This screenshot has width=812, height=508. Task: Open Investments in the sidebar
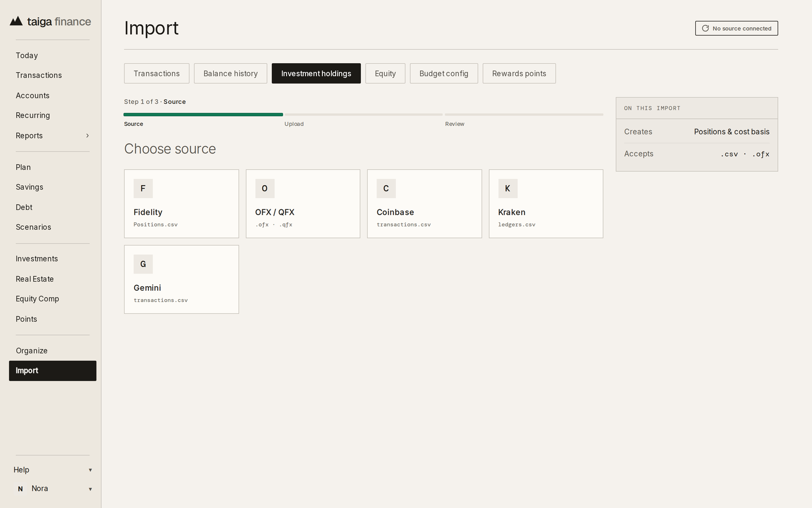click(x=52, y=259)
